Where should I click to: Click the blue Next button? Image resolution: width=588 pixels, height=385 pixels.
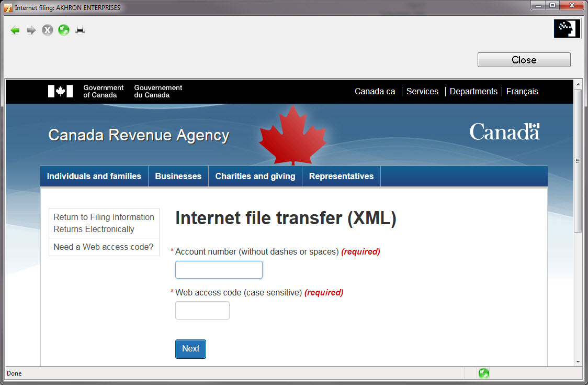190,348
